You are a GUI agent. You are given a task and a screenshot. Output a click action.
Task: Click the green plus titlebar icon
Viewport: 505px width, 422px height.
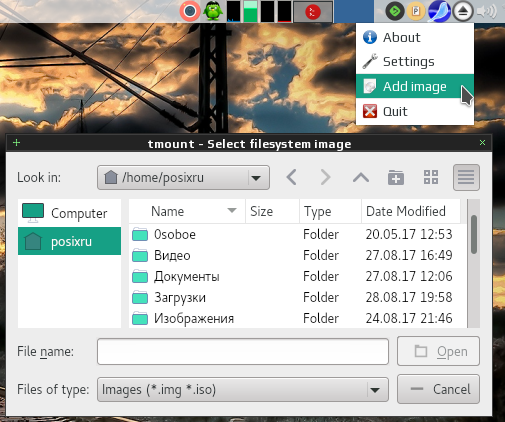16,143
